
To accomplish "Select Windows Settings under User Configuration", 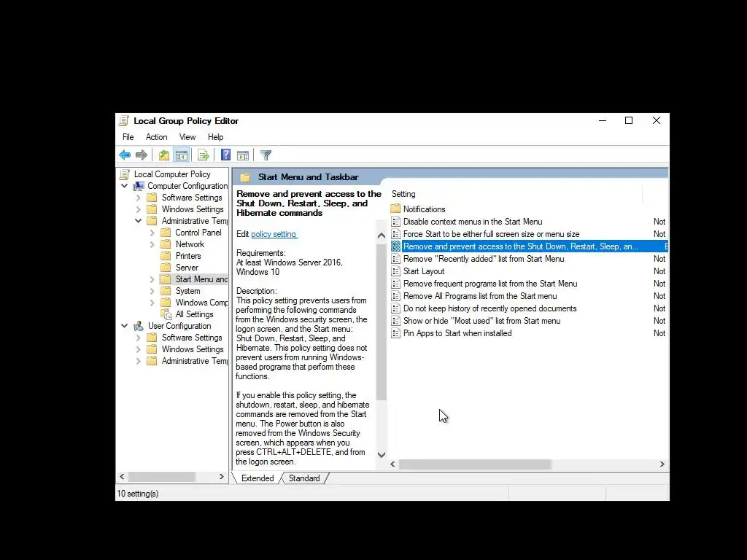I will [193, 349].
